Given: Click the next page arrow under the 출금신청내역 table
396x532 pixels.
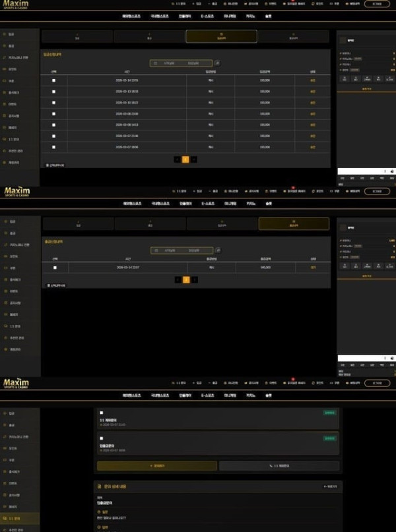Looking at the screenshot, I should point(194,280).
